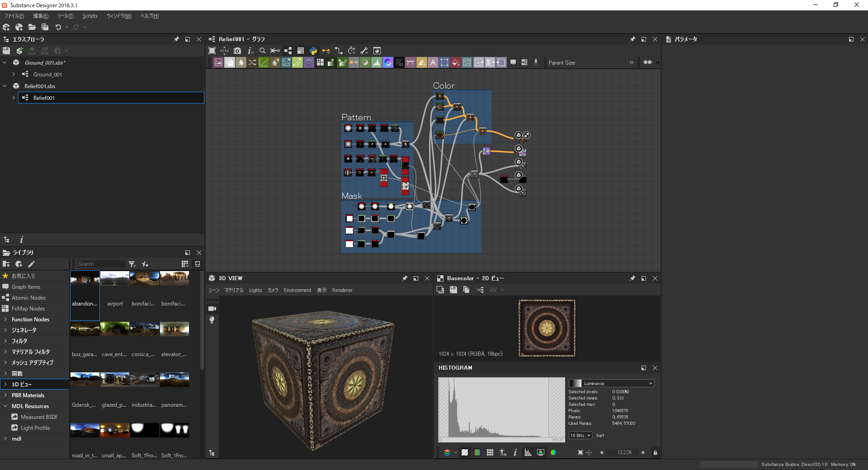This screenshot has width=868, height=470.
Task: Add a Curve node from the node toolbar
Action: coord(264,62)
